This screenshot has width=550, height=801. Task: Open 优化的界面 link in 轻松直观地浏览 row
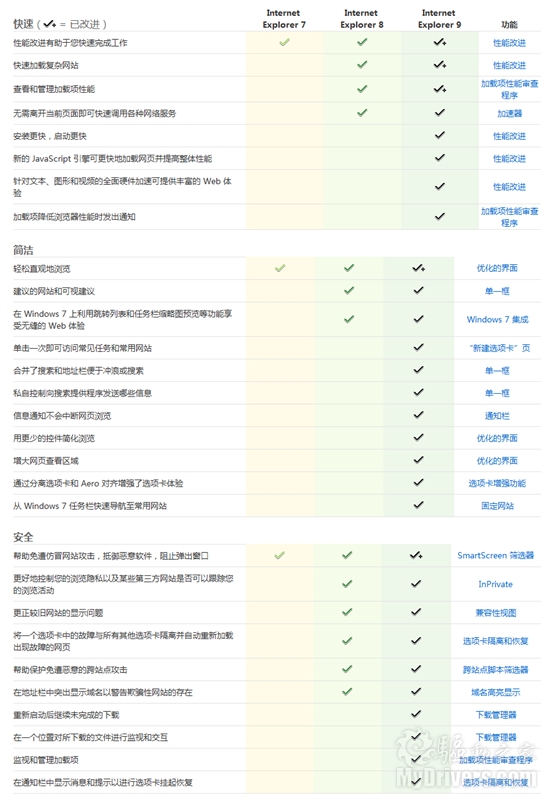[x=497, y=268]
